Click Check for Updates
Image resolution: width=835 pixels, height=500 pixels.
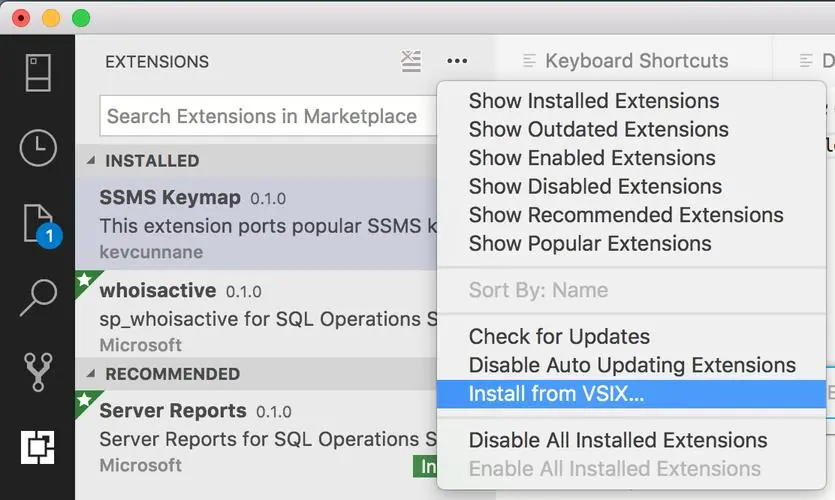(x=559, y=337)
